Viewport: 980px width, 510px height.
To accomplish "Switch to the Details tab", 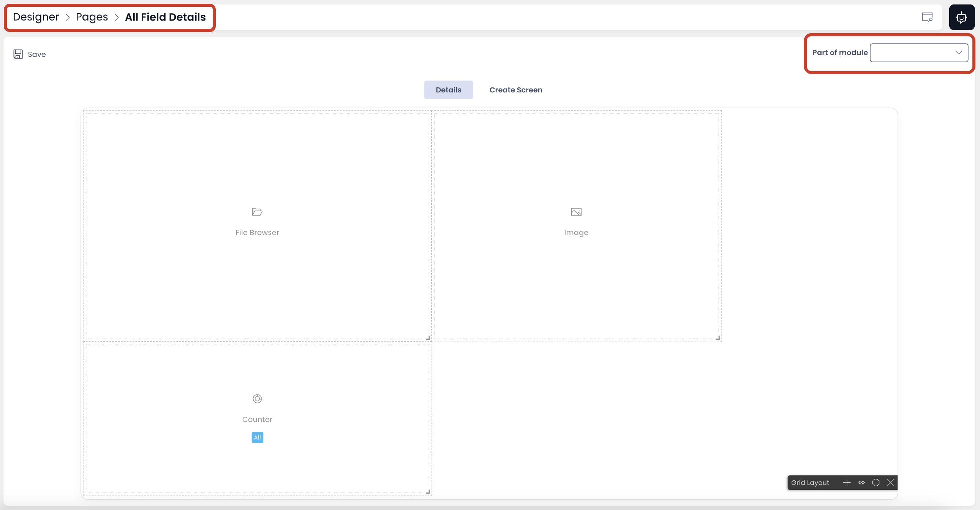I will tap(449, 90).
